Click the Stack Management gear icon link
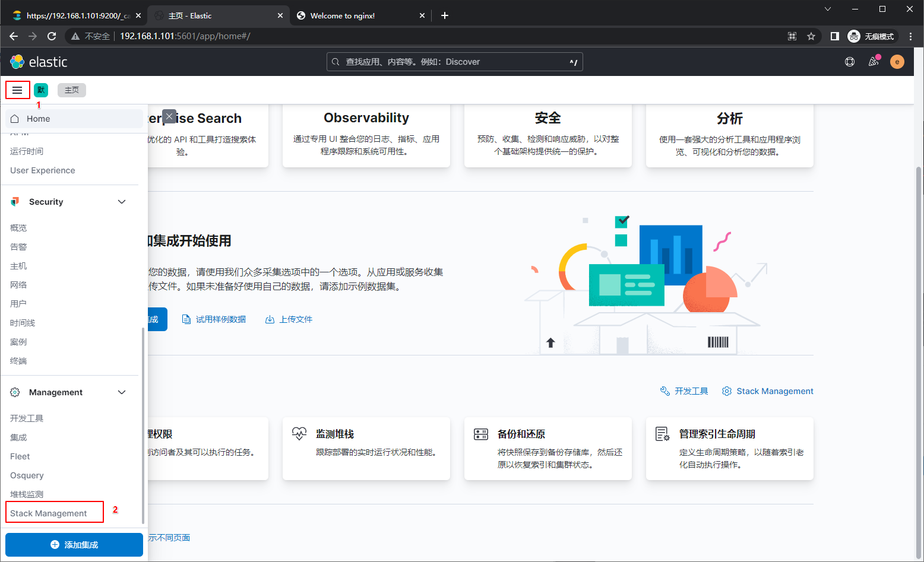 coord(727,391)
